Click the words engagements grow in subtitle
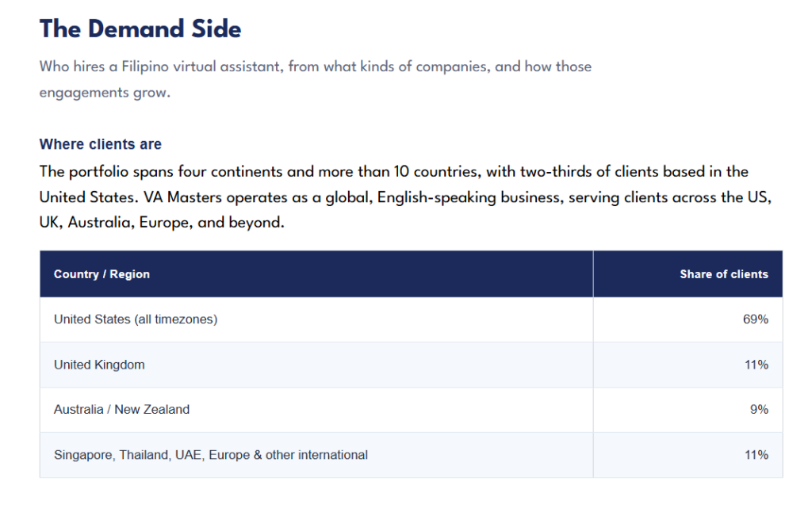 coord(105,93)
